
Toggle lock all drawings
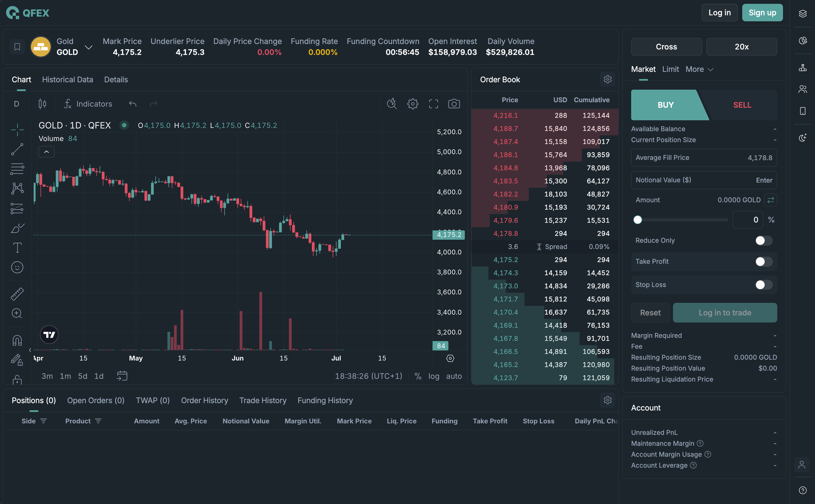click(17, 379)
